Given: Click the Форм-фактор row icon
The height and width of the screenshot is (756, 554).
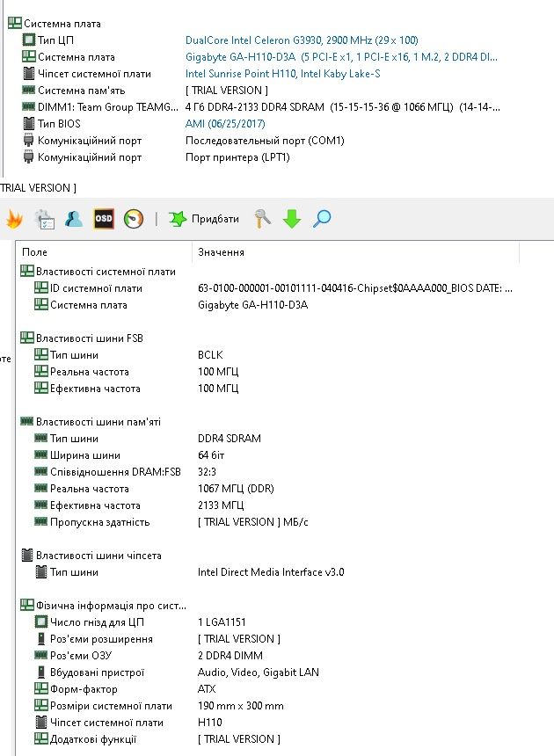Looking at the screenshot, I should click(41, 689).
